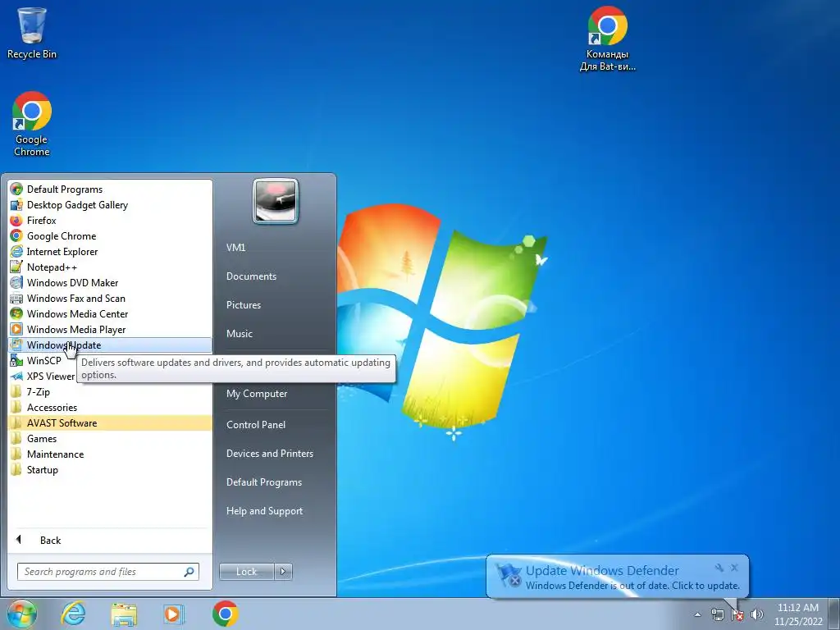Open Windows Explorer from the taskbar
840x630 pixels.
124,614
